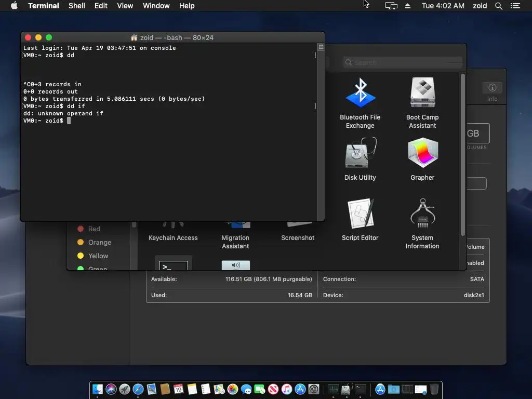Viewport: 532px width, 399px height.
Task: Launch Script Editor
Action: click(x=360, y=220)
